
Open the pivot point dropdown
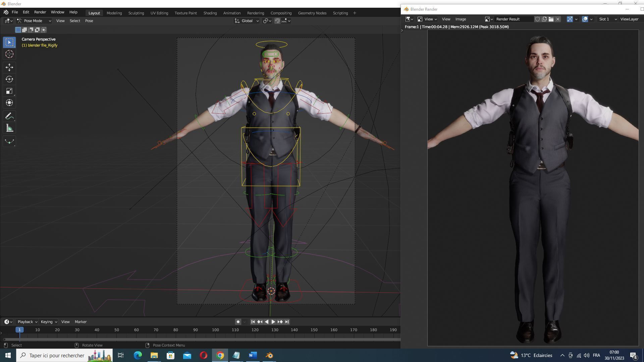click(267, 21)
